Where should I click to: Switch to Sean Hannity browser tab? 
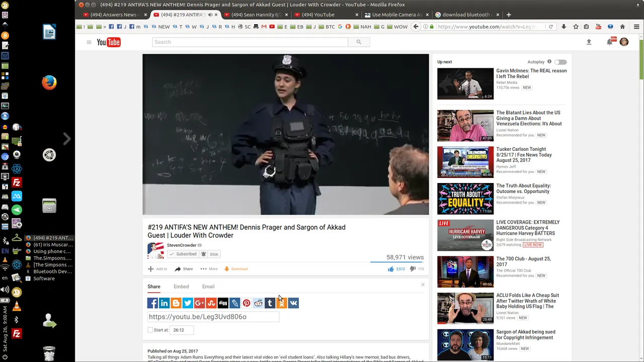(256, 15)
